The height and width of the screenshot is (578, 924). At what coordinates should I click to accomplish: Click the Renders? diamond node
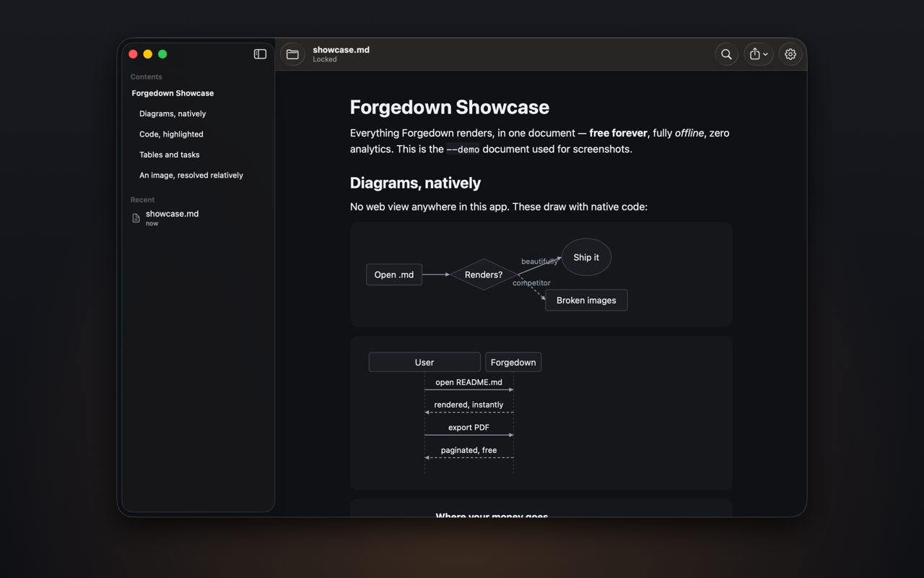coord(484,275)
